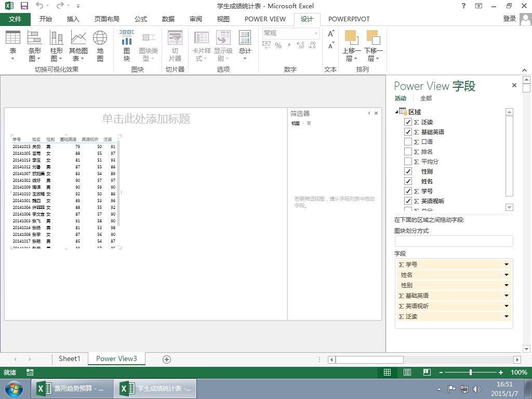532x399 pixels.
Task: Click the zoom slider handle
Action: (x=471, y=372)
